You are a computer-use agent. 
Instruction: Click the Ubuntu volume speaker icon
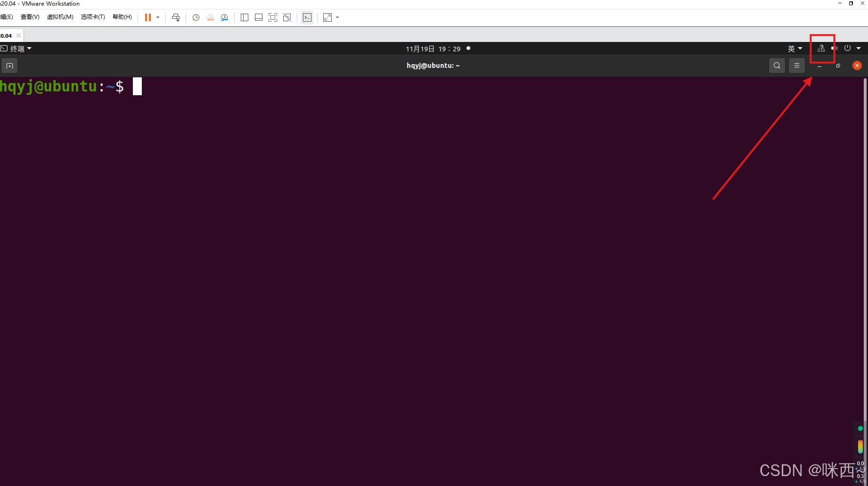[834, 49]
